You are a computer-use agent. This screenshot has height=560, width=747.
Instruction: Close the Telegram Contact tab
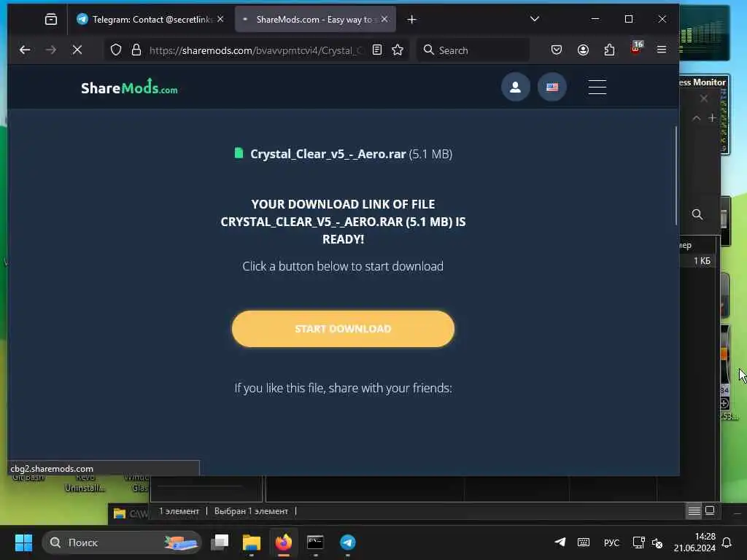(220, 19)
